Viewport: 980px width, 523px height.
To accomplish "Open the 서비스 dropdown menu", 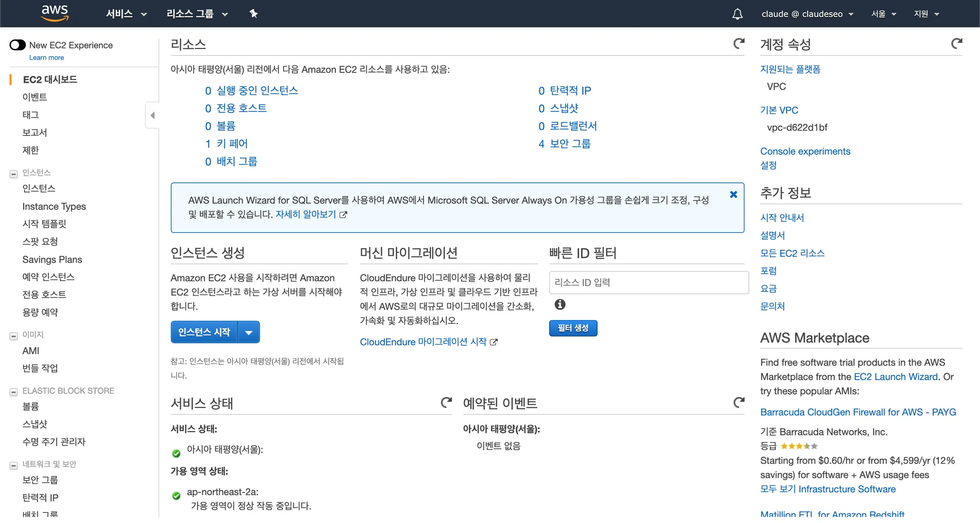I will point(126,14).
